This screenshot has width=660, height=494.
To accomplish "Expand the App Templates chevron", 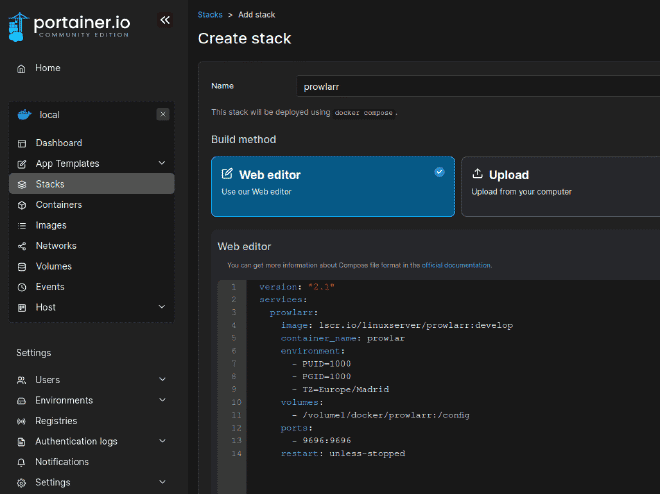I will 162,163.
